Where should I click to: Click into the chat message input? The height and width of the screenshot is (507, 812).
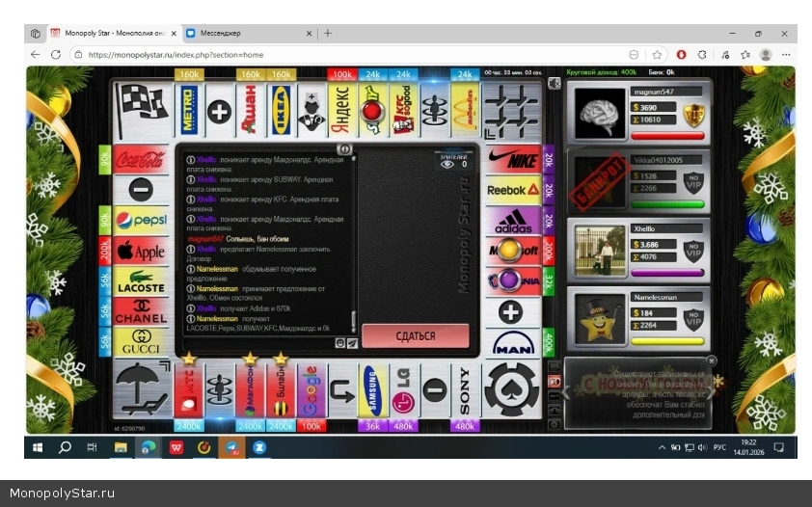(259, 343)
